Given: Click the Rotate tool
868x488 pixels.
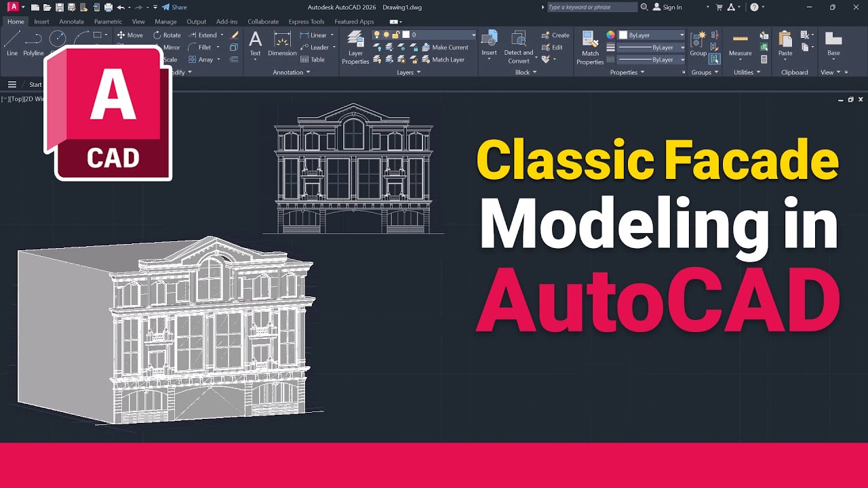Looking at the screenshot, I should pos(167,35).
